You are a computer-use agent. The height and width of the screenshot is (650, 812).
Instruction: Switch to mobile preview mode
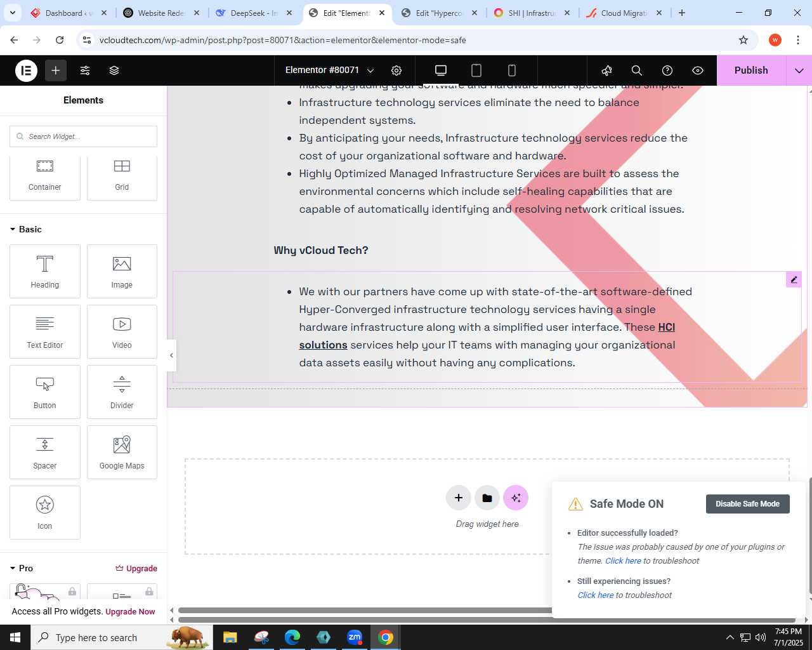512,70
